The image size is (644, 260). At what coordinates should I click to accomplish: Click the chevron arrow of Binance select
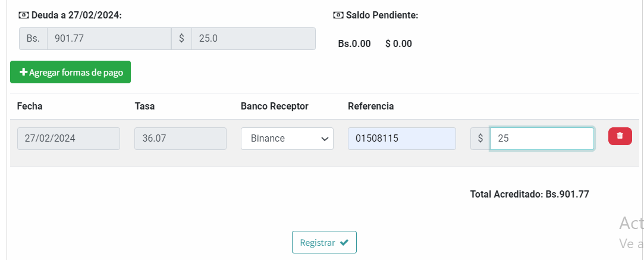coord(325,139)
